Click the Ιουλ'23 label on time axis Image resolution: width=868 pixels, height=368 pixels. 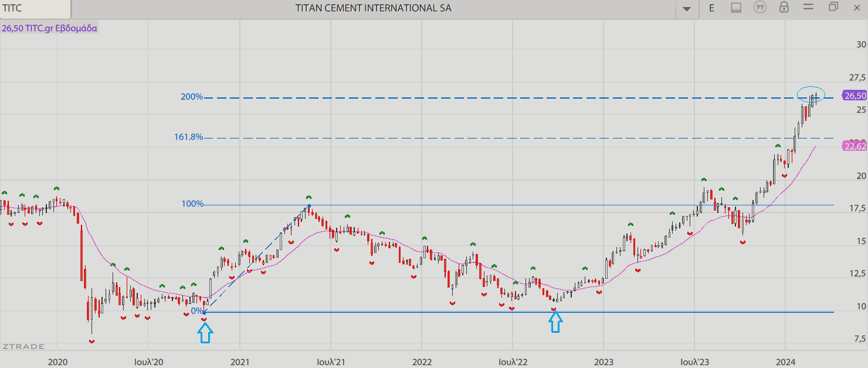[x=695, y=363]
